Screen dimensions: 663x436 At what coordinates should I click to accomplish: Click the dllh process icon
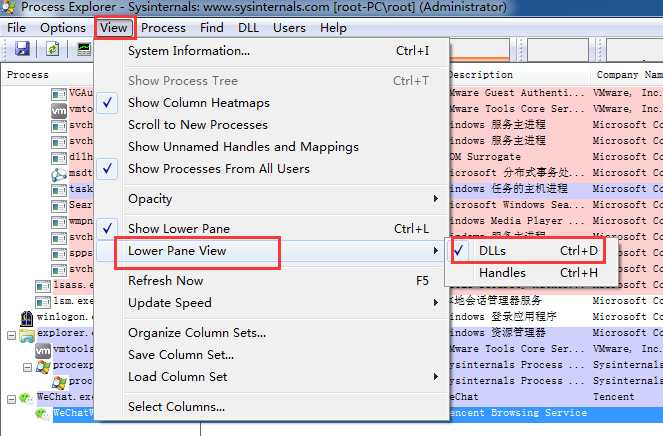pyautogui.click(x=59, y=158)
